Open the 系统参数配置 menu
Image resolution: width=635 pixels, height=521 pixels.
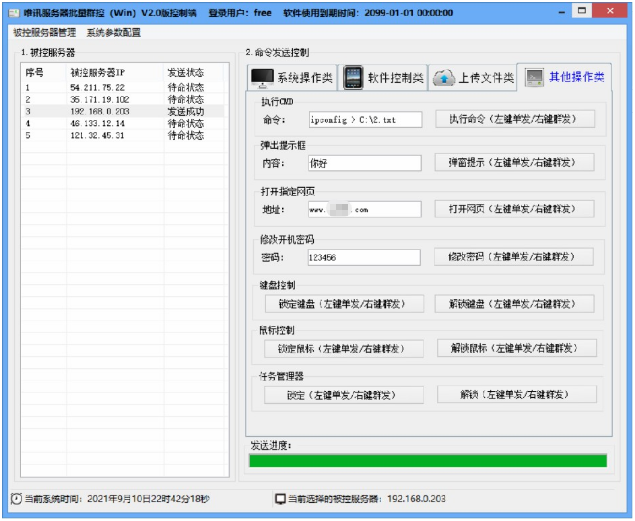(114, 32)
